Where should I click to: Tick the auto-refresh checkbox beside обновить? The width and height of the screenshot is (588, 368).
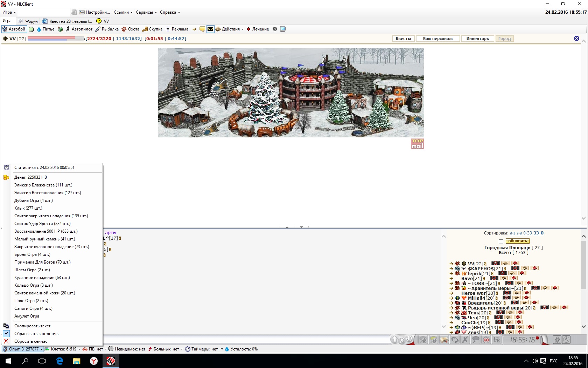tap(501, 241)
